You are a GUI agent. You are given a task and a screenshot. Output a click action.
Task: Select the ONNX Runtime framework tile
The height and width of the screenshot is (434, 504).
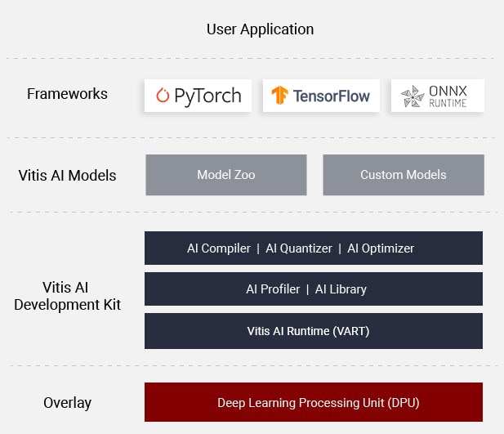pyautogui.click(x=437, y=96)
